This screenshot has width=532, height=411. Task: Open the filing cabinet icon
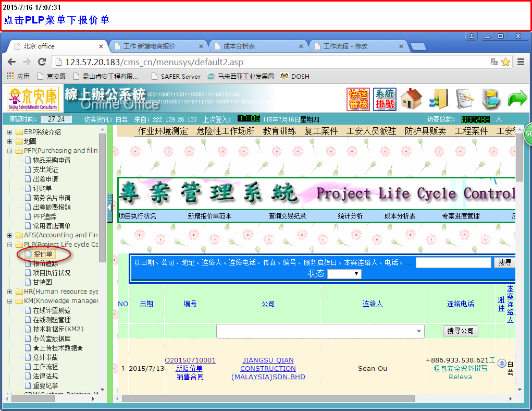pyautogui.click(x=491, y=99)
